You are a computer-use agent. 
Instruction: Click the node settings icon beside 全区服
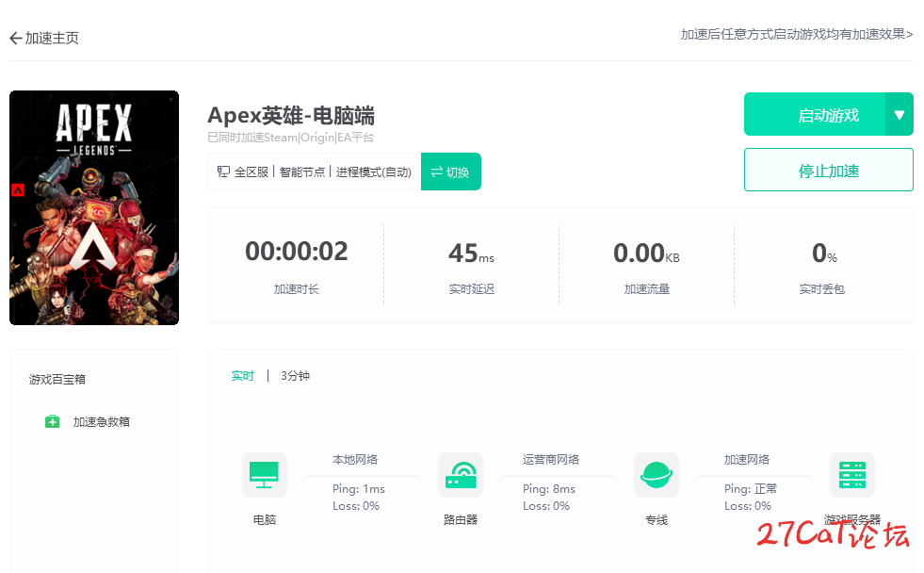click(x=223, y=172)
